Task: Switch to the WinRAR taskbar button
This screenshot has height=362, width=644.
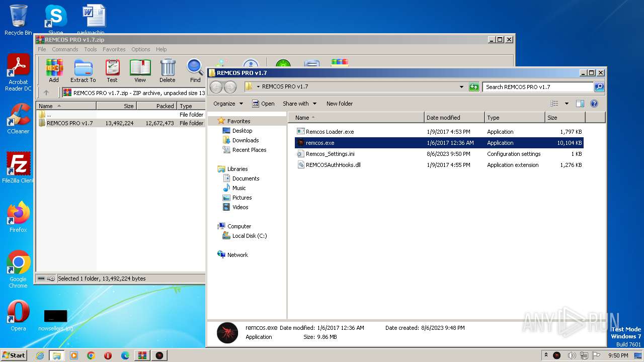Action: coord(142,355)
